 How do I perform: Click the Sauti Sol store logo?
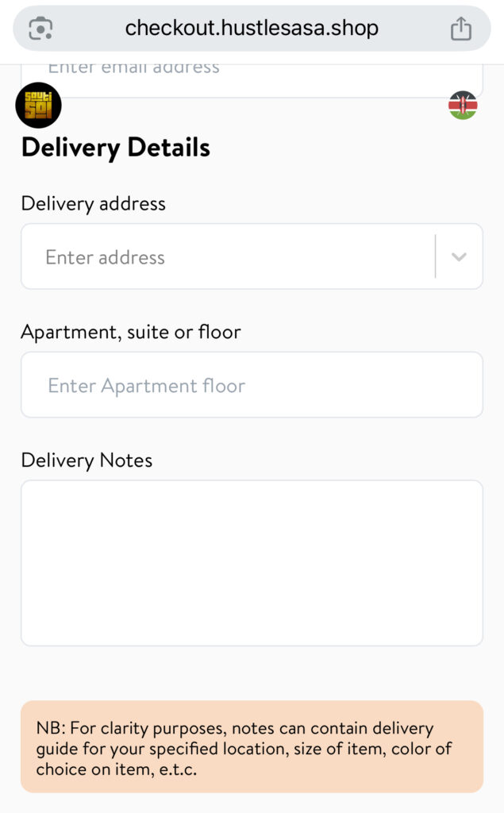coord(38,106)
